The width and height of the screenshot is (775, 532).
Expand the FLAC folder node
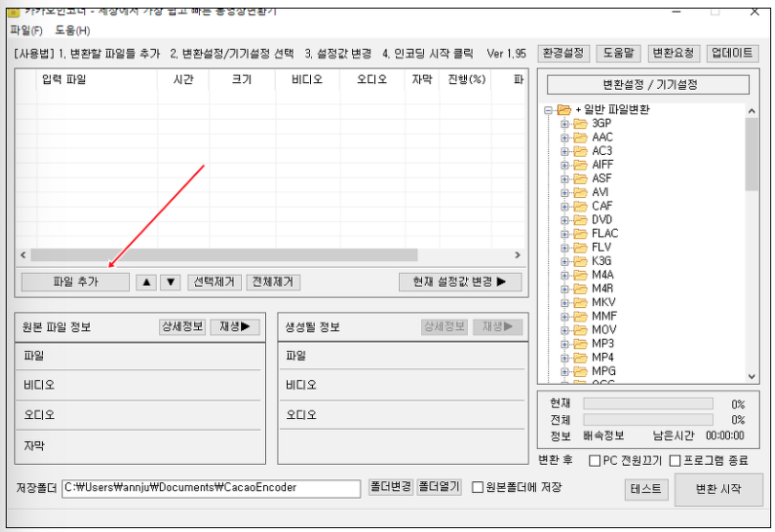pos(565,233)
